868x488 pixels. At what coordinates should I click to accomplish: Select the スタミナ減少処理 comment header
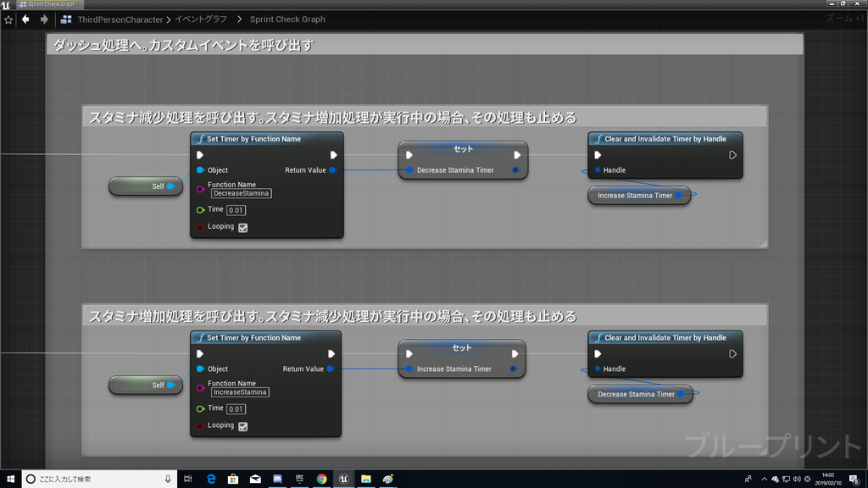[425, 117]
